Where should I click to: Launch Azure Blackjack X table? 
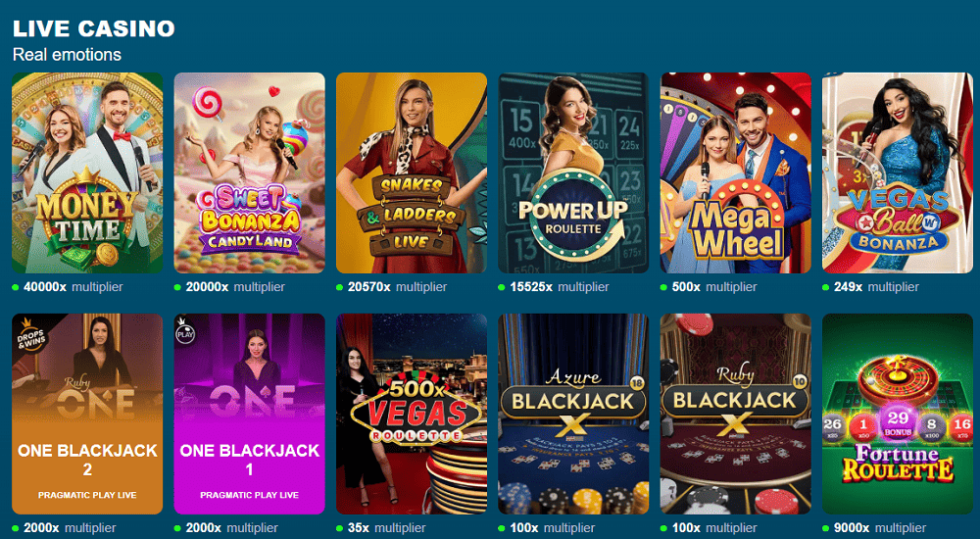pos(573,414)
